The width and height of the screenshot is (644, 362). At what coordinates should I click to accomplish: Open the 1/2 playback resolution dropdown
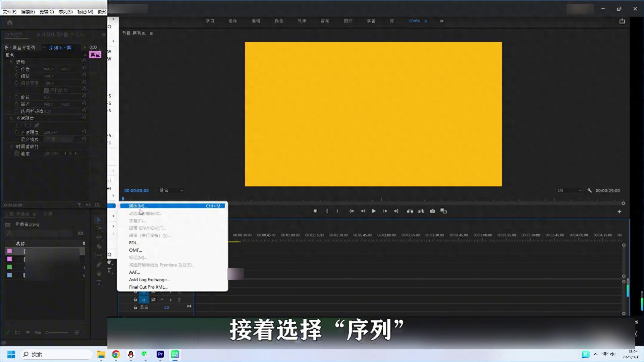pyautogui.click(x=569, y=190)
